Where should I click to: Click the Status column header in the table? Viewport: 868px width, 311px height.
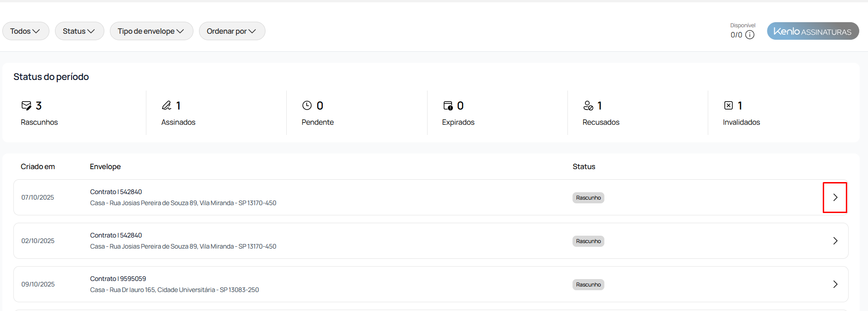pyautogui.click(x=584, y=166)
